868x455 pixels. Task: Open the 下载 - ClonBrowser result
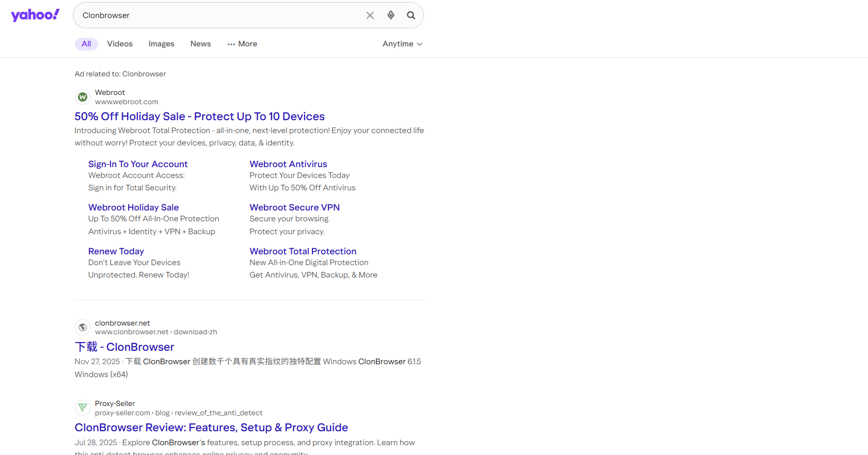click(x=124, y=347)
